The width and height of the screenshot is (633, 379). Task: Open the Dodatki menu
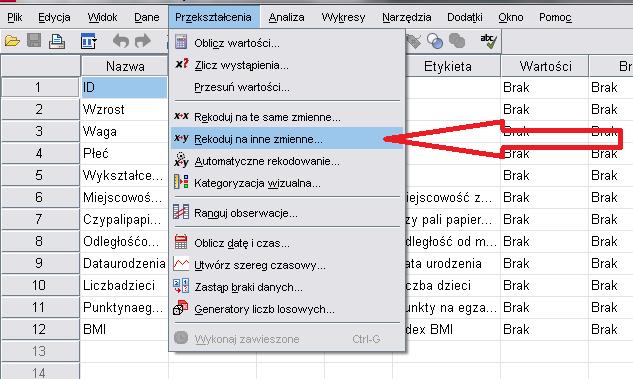[x=465, y=17]
